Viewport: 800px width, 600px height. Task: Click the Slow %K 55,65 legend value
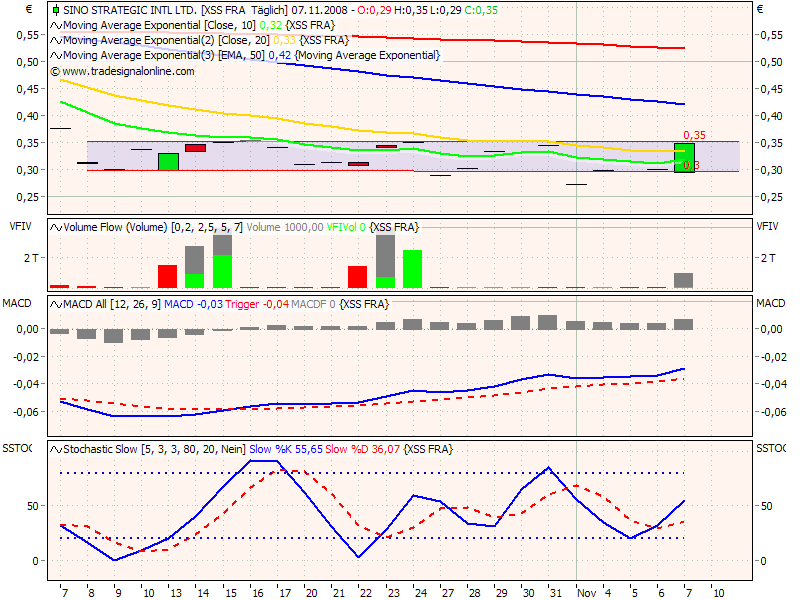point(286,449)
